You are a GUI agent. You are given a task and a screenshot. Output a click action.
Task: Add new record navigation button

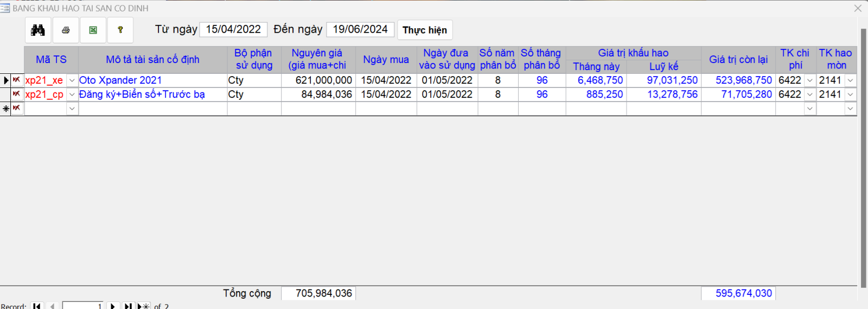coord(144,306)
